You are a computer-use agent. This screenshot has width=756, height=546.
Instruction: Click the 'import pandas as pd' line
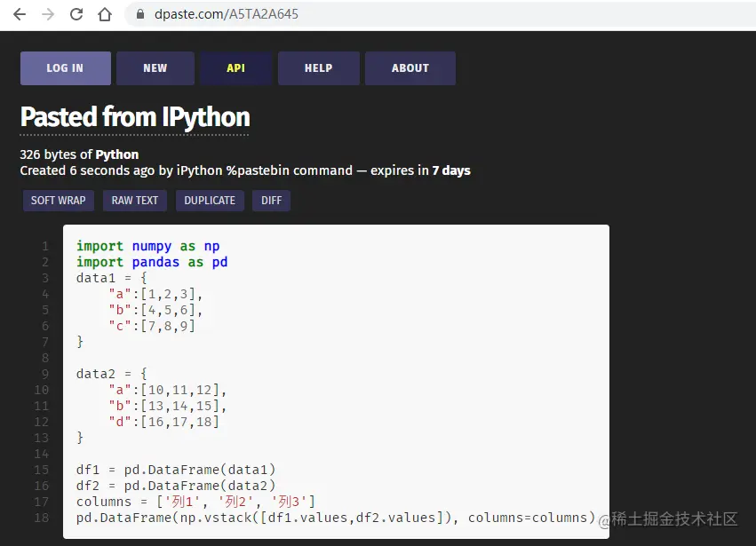[x=152, y=262]
